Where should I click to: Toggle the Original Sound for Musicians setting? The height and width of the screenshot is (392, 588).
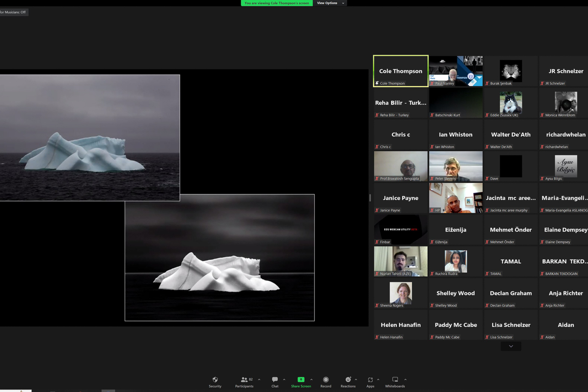14,12
